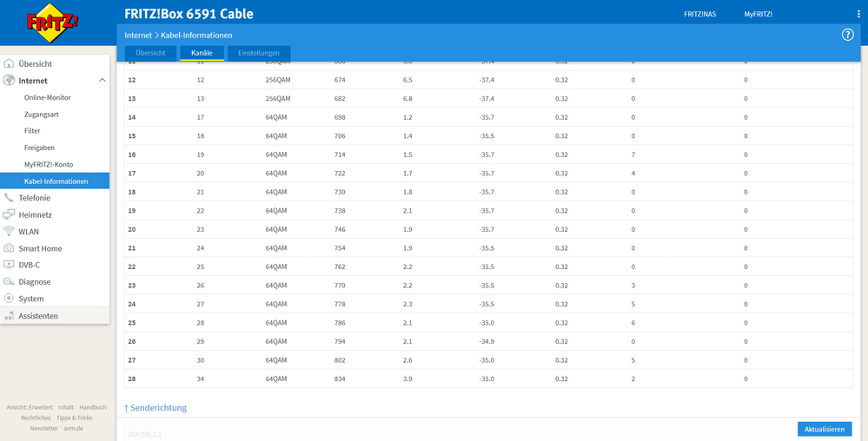Click frequency 674 in row 12
The width and height of the screenshot is (868, 441).
click(x=340, y=80)
